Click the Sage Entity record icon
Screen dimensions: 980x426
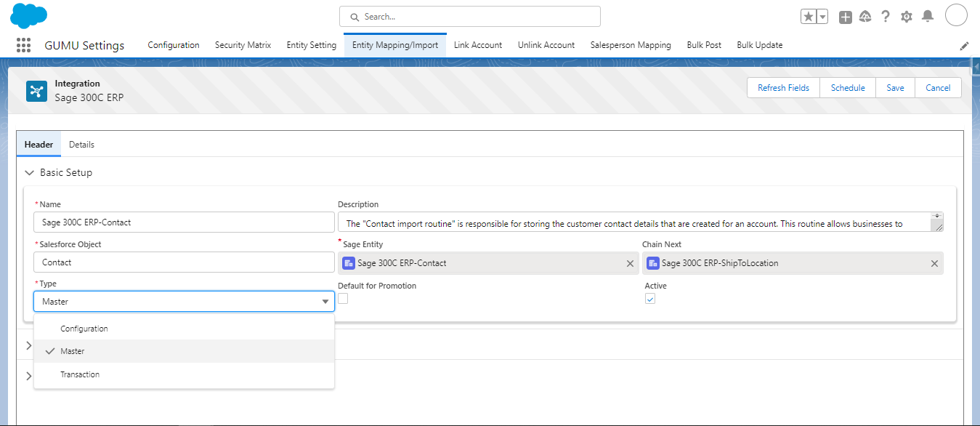(349, 263)
